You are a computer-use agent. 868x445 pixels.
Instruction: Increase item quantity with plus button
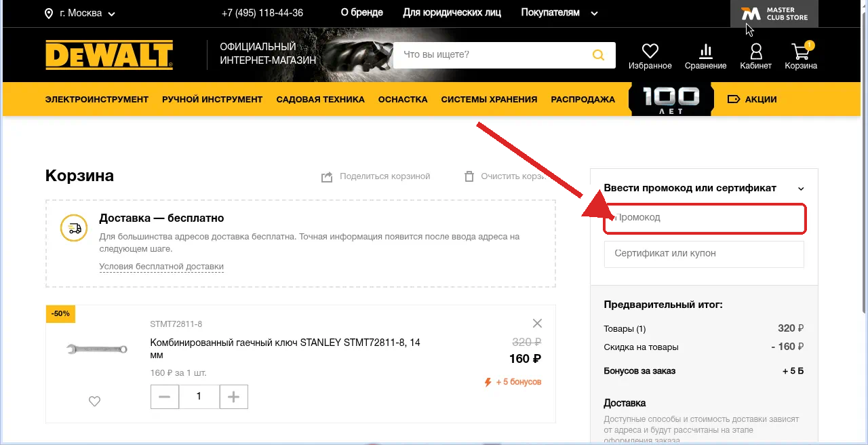click(x=234, y=397)
